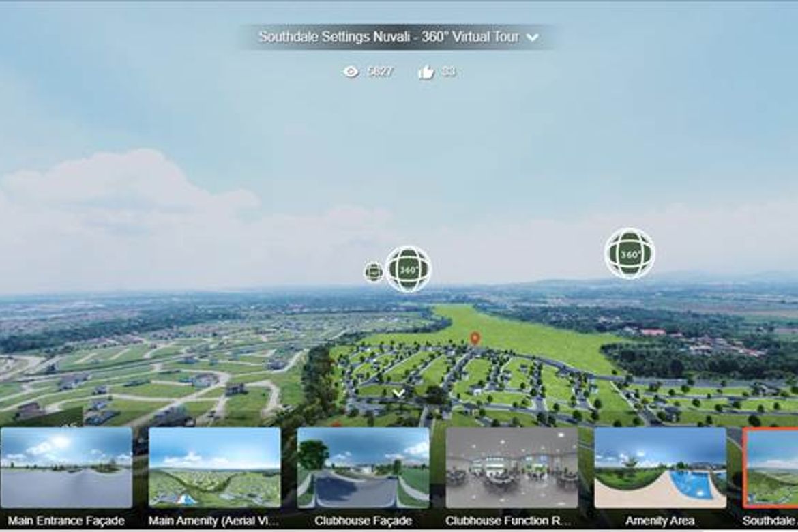Select the Main Entrance Façade thumbnail
The image size is (798, 532).
coord(66,467)
